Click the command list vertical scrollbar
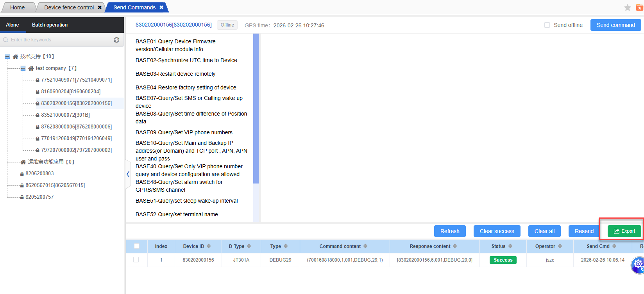This screenshot has height=294, width=644. point(256,109)
